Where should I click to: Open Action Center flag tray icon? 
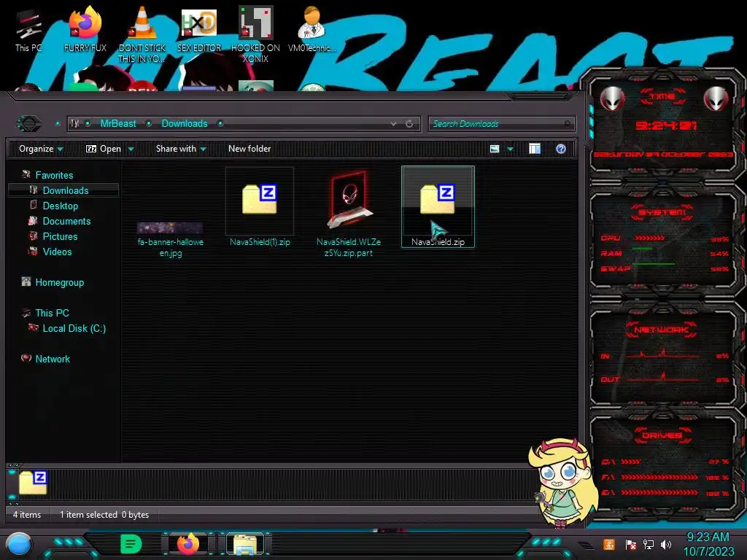[630, 544]
